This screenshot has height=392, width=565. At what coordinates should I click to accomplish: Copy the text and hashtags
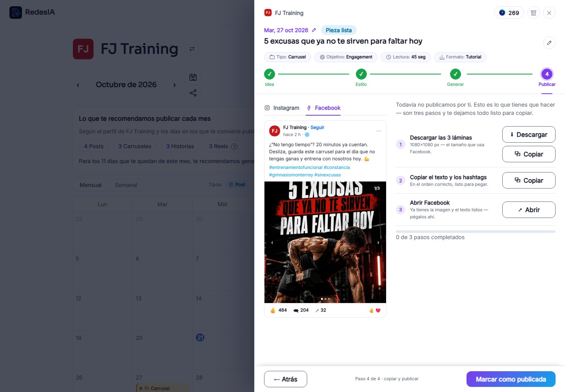point(529,180)
